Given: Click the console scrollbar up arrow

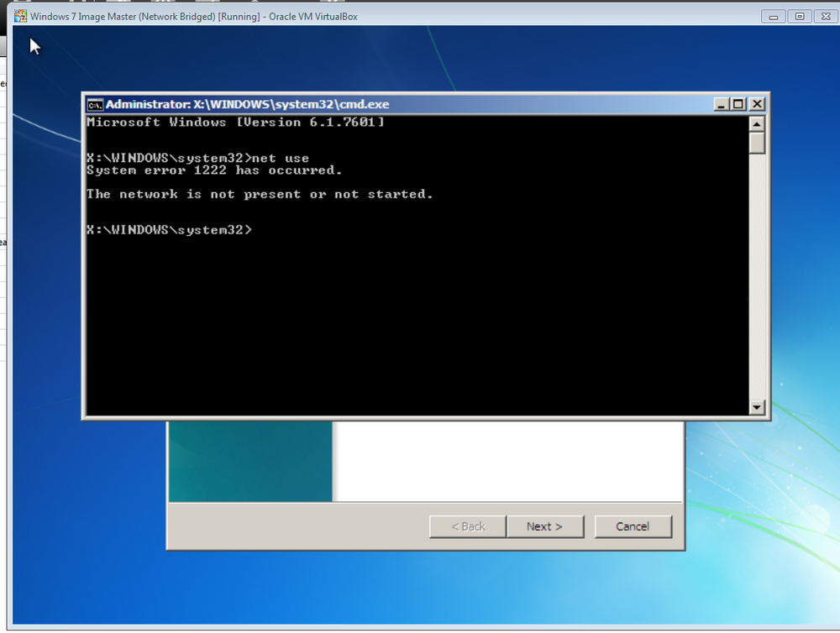Looking at the screenshot, I should [x=757, y=124].
